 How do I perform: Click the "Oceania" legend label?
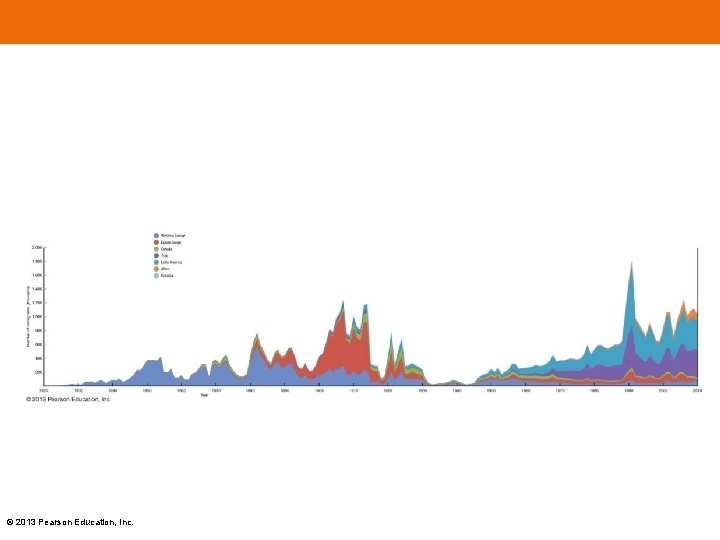(167, 276)
